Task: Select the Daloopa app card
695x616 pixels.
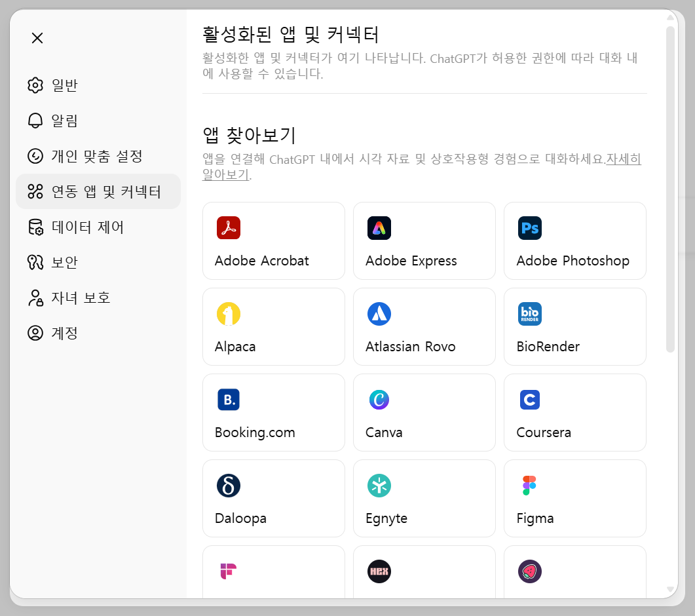Action: (x=274, y=499)
